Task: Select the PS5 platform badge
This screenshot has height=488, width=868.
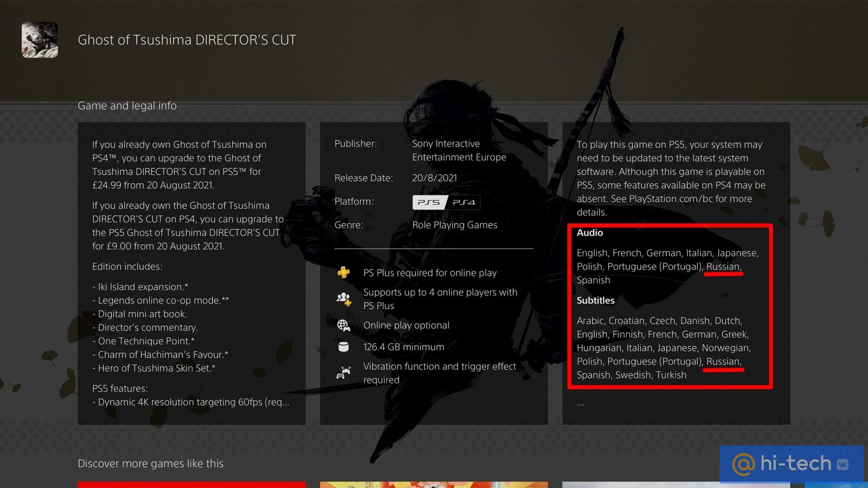Action: pyautogui.click(x=429, y=202)
